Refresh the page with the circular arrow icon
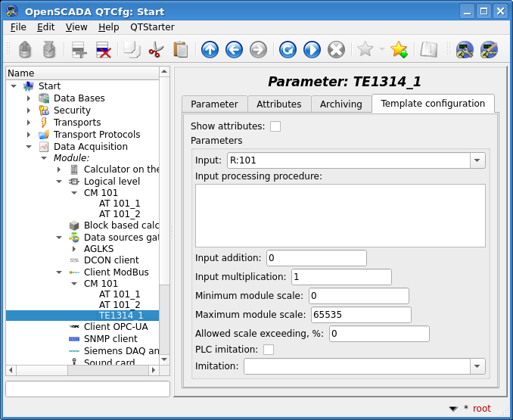The width and height of the screenshot is (513, 420). [x=288, y=50]
